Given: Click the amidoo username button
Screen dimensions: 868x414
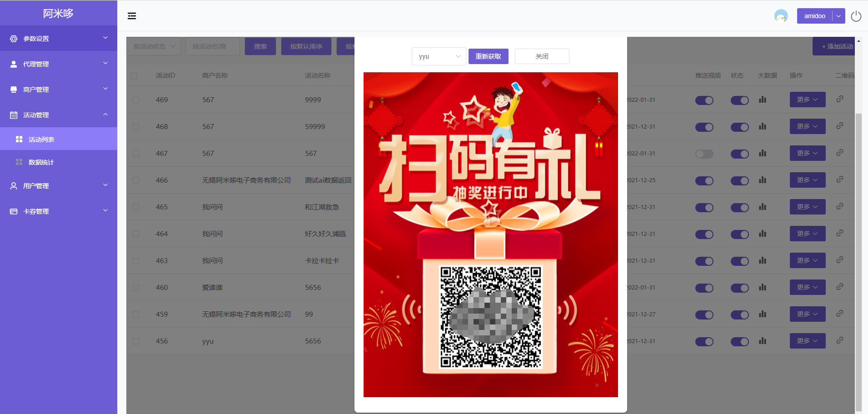Looking at the screenshot, I should pos(814,16).
